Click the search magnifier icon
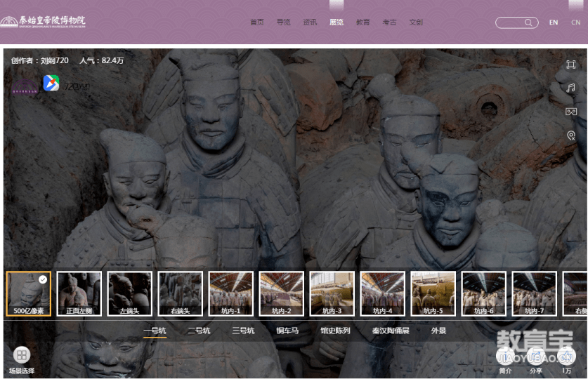This screenshot has height=379, width=588. (528, 22)
